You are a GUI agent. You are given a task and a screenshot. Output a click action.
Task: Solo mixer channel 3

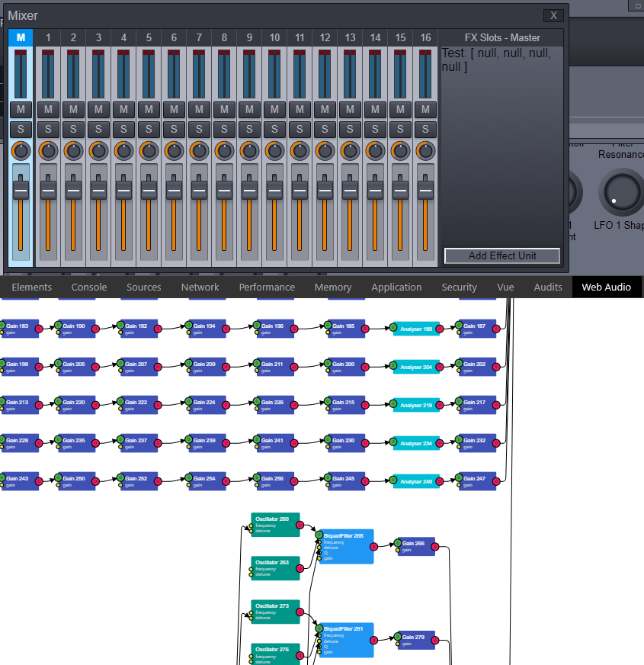[98, 129]
